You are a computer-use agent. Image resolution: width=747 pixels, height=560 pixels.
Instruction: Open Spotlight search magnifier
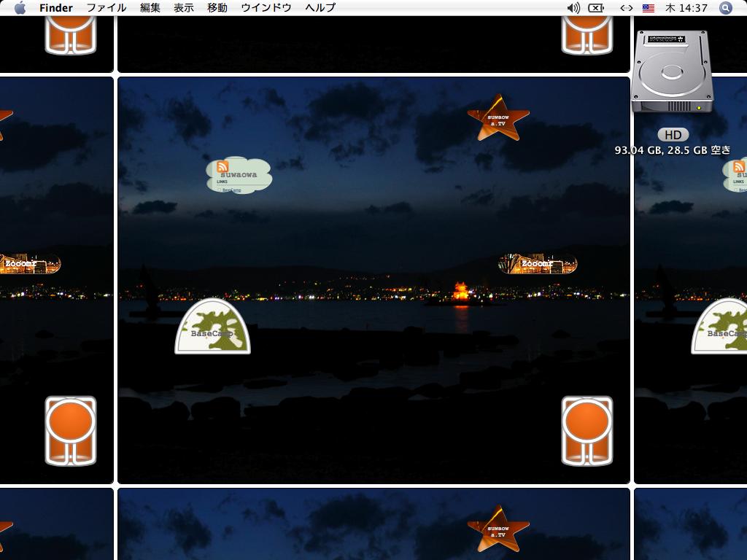[x=726, y=7]
